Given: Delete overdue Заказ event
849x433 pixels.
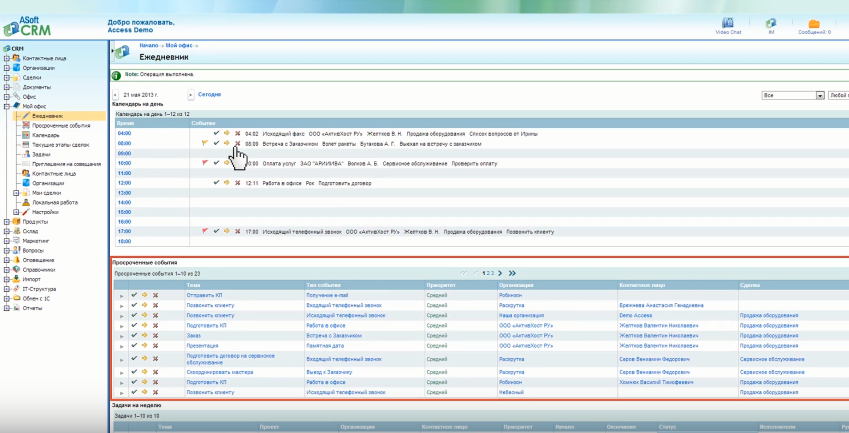Looking at the screenshot, I should [x=155, y=336].
